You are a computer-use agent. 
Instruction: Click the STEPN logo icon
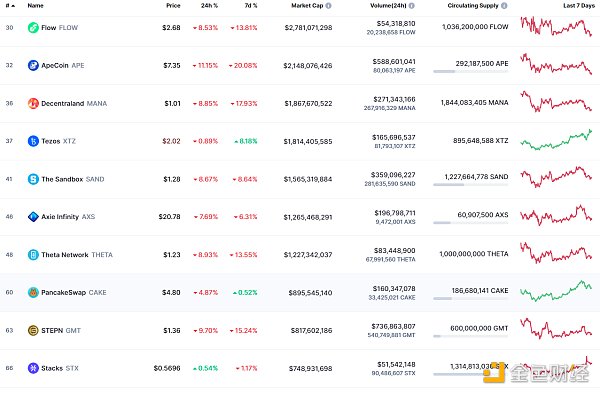33,331
